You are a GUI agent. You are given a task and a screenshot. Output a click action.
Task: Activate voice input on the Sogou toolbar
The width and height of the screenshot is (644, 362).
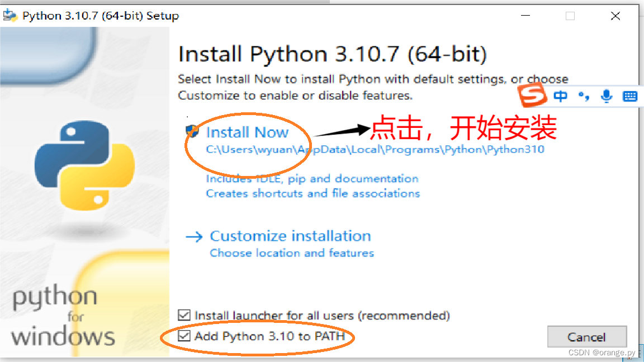coord(607,96)
